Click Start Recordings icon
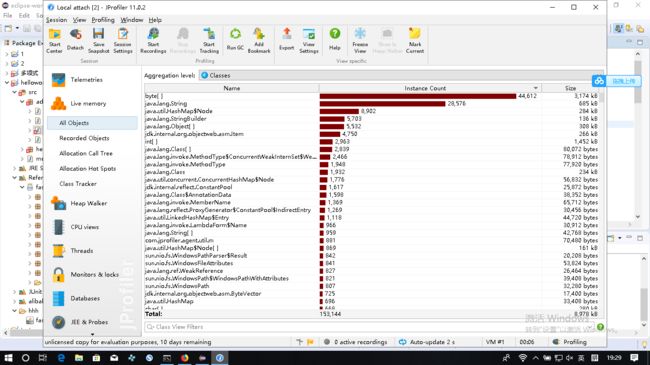650x365 pixels. (153, 40)
